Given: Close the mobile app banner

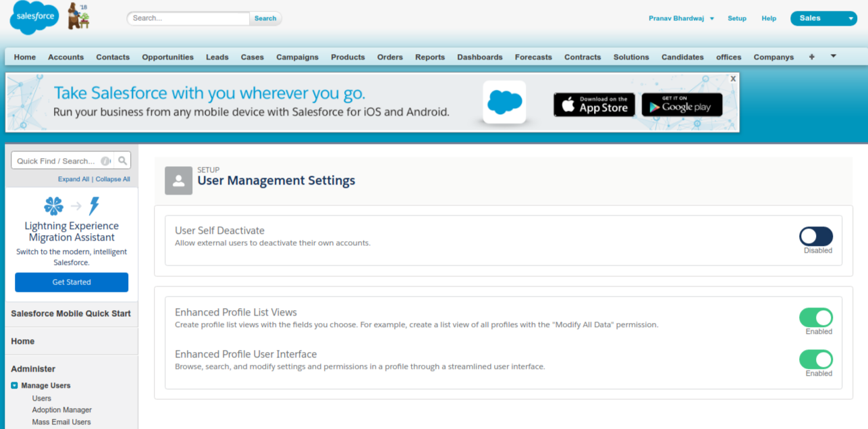Looking at the screenshot, I should click(733, 78).
